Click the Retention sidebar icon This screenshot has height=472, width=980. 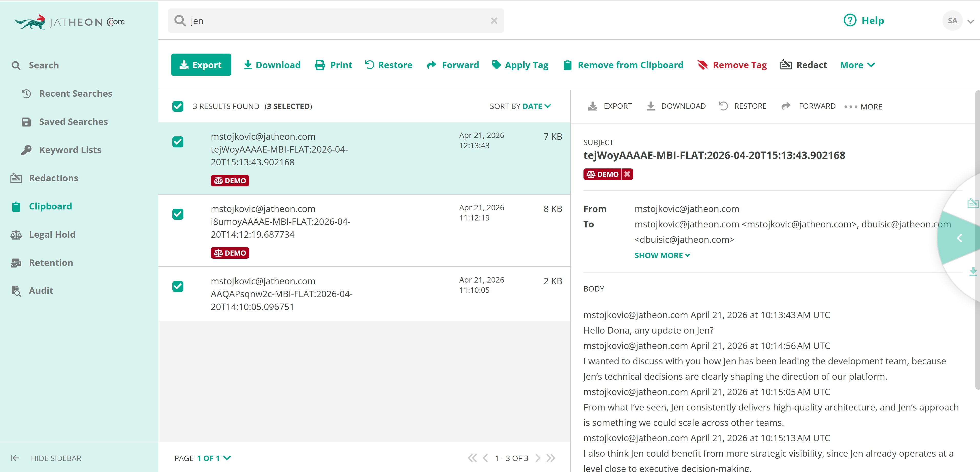(x=16, y=263)
